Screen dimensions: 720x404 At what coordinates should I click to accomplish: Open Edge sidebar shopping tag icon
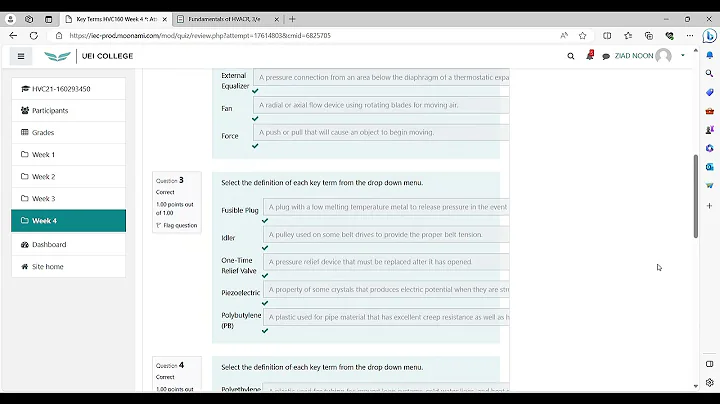pyautogui.click(x=709, y=92)
